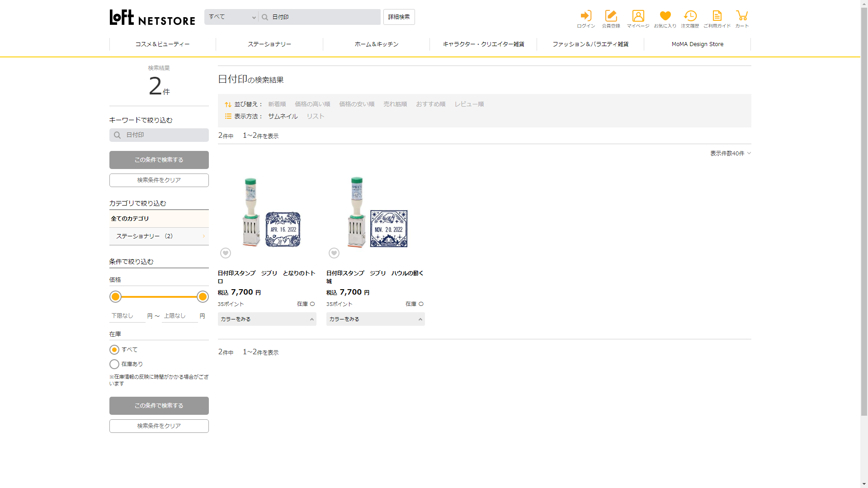Open the usage guide document icon
Screen dimensions: 868x488
tap(717, 16)
